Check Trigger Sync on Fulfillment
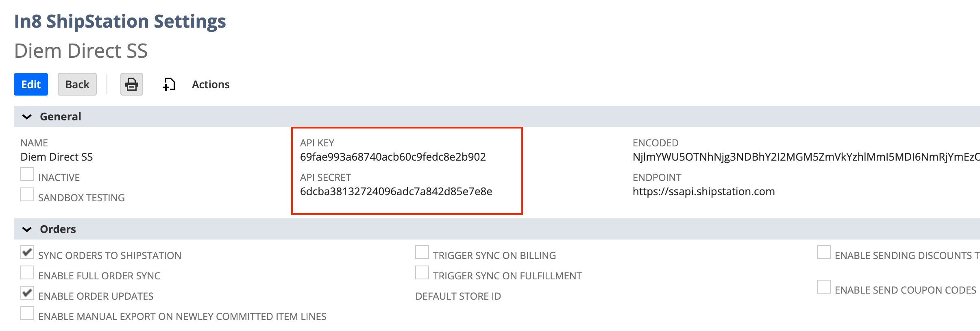 [x=422, y=273]
